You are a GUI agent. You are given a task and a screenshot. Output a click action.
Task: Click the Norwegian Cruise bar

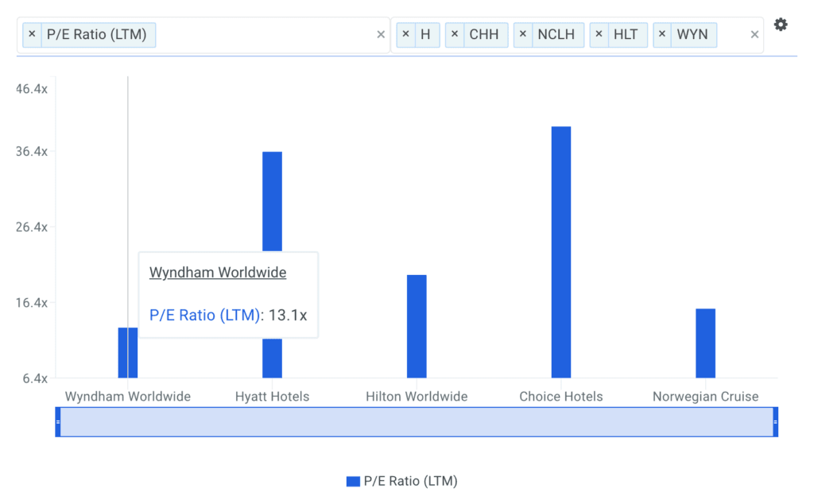[705, 343]
